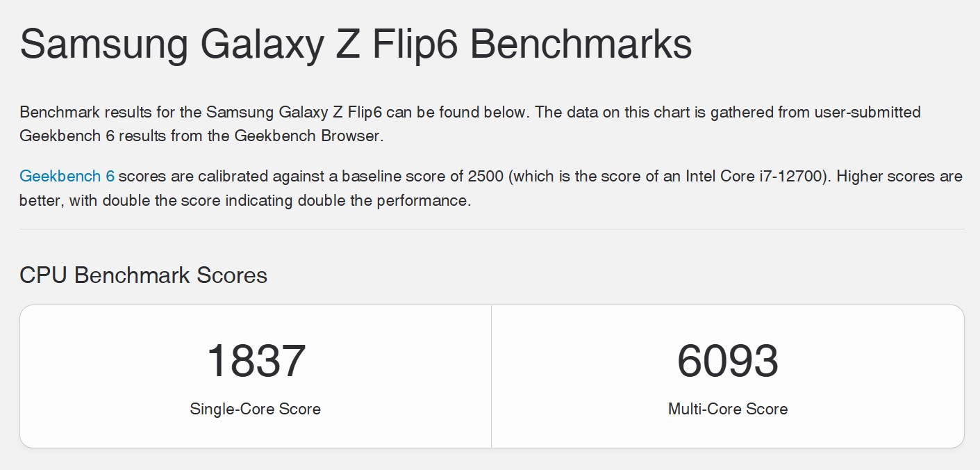
Task: Select the Multi-Core Score label
Action: [x=728, y=409]
